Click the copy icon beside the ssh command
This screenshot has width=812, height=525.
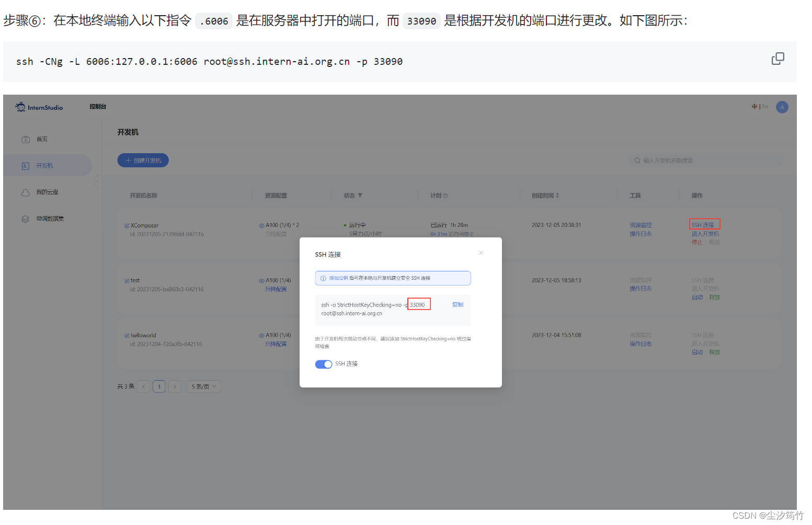pos(777,59)
